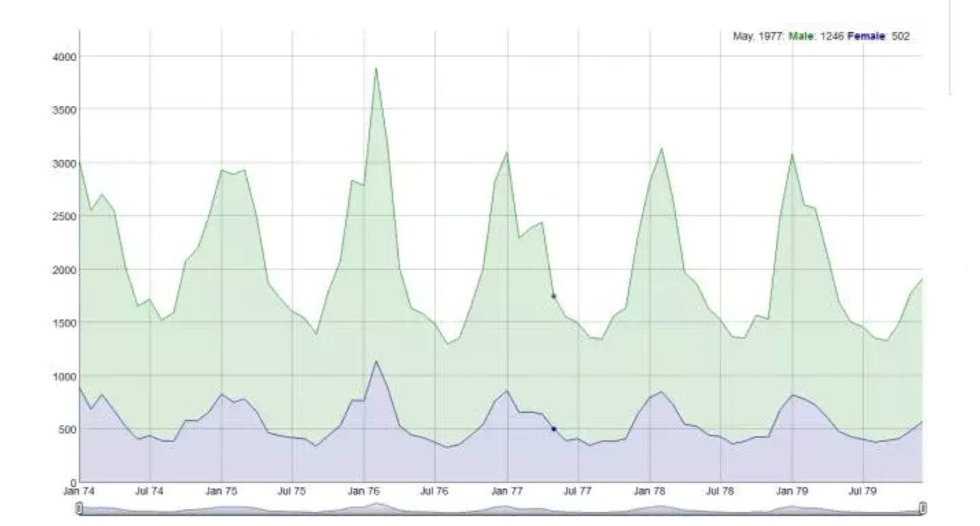Image resolution: width=980 pixels, height=526 pixels.
Task: Click the range selector mini chart
Action: pyautogui.click(x=501, y=508)
